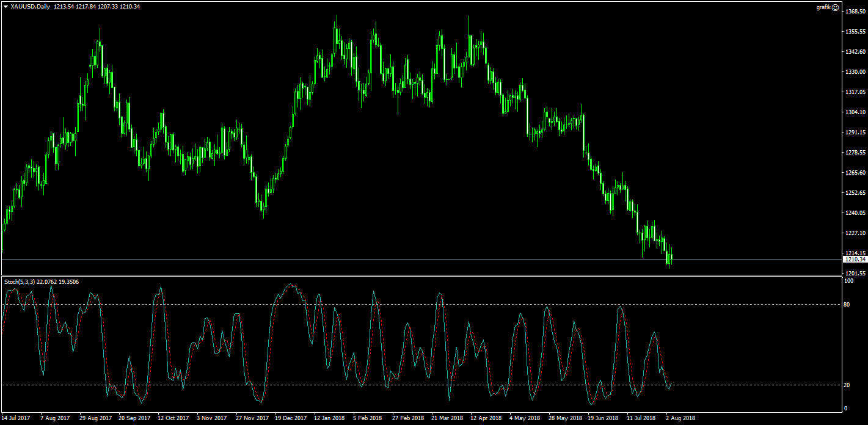Viewport: 868px width, 425px height.
Task: Click the Stoch(5,3,3) indicator label
Action: [20, 282]
